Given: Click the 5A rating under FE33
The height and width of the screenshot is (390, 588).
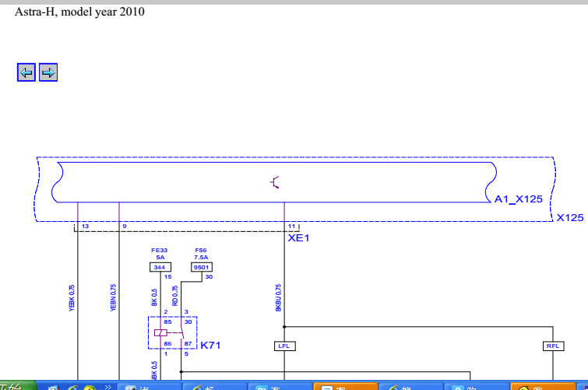Looking at the screenshot, I should (x=160, y=257).
